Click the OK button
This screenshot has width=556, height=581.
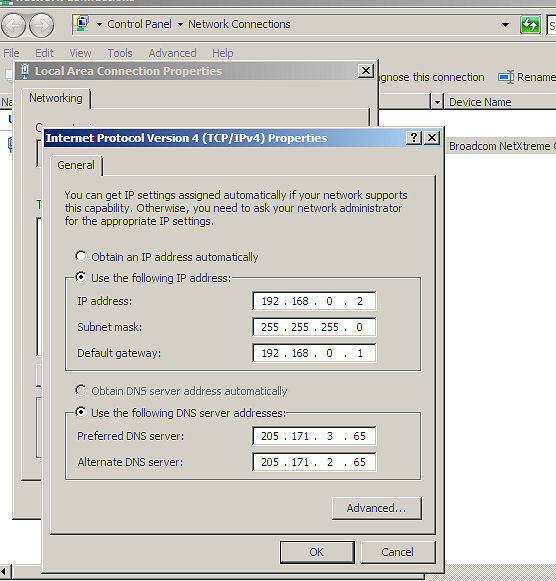tap(317, 552)
